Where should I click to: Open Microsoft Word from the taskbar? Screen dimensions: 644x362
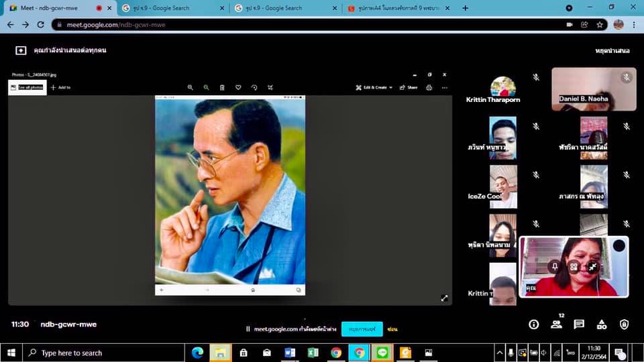[x=290, y=353]
